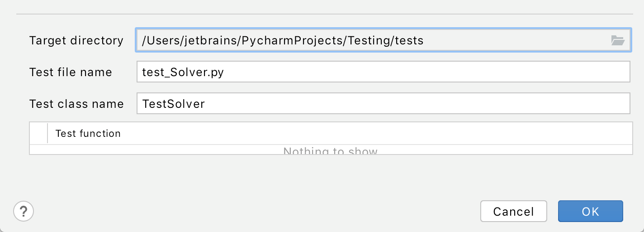Confirm the dialog with OK

tap(591, 211)
